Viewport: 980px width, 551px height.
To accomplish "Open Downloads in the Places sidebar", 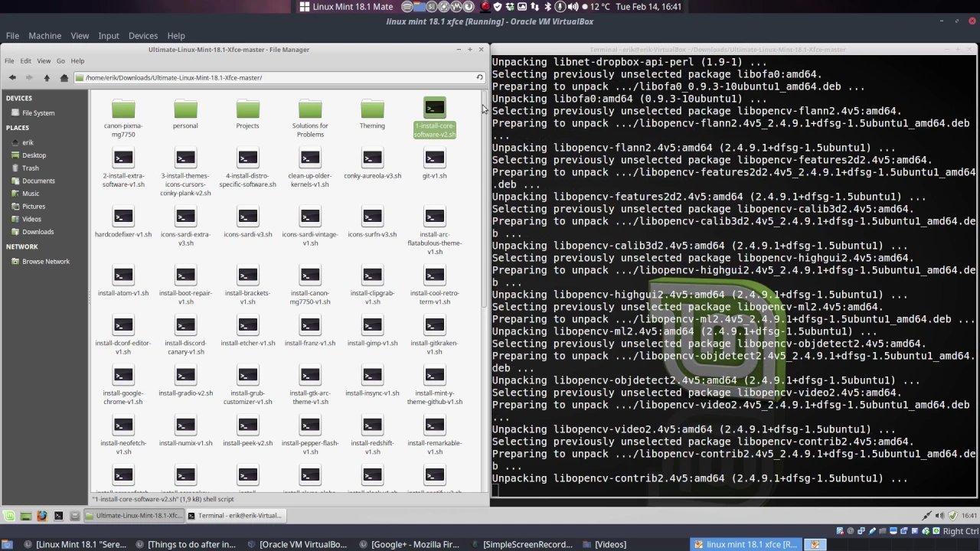I will coord(38,232).
